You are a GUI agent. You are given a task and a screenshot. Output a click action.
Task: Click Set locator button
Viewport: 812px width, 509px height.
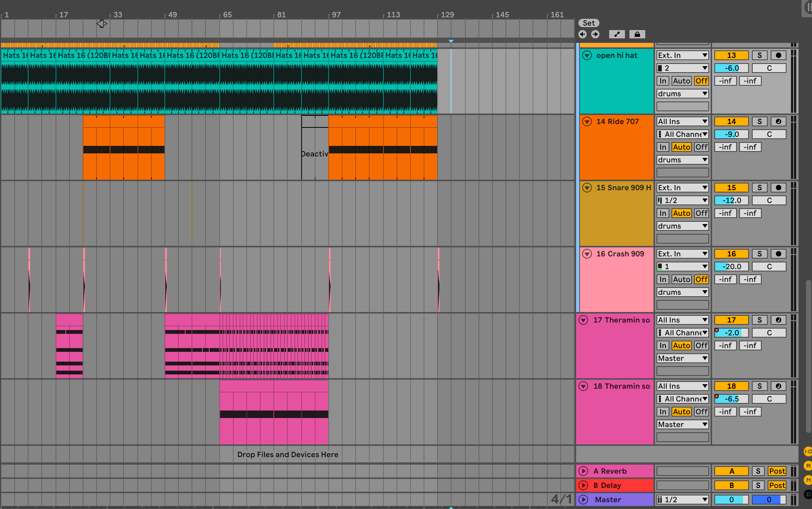[x=589, y=23]
